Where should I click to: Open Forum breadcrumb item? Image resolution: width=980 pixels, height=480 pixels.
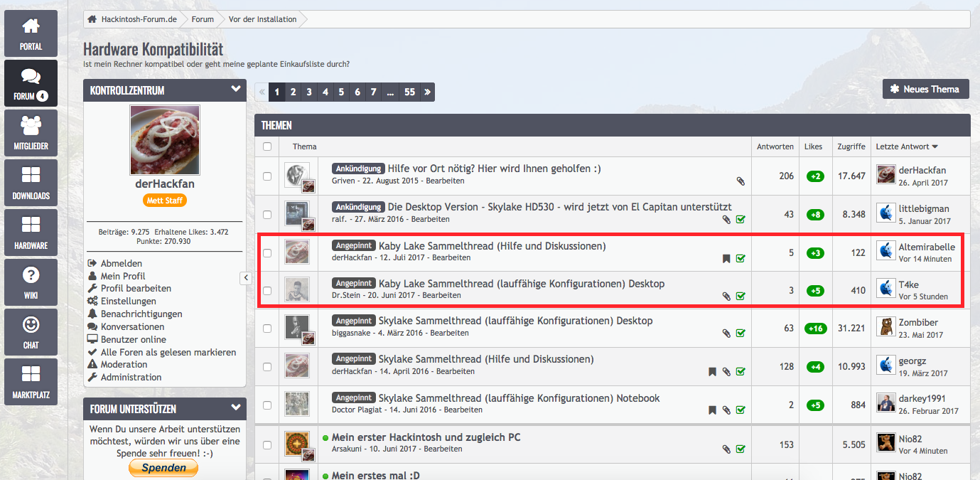(x=203, y=19)
